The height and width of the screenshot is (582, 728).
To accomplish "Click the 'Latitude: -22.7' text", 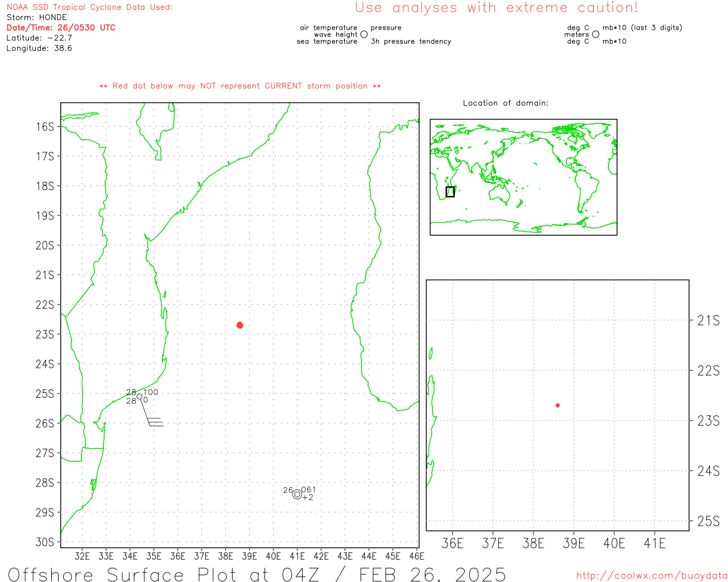I will click(39, 38).
